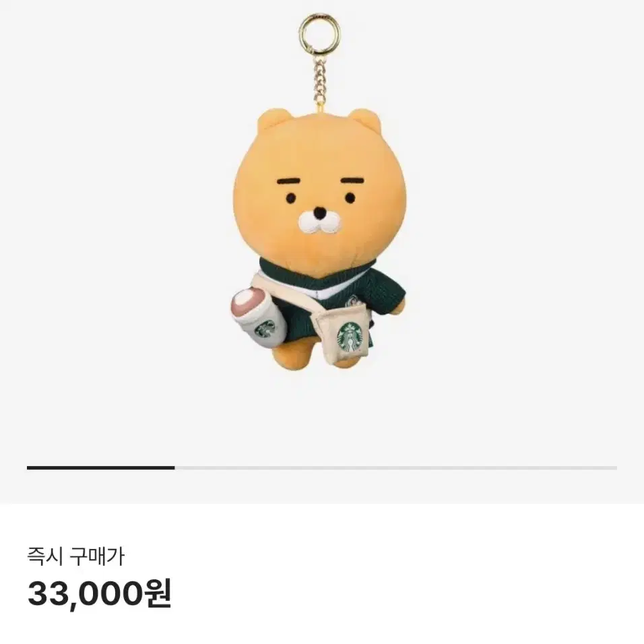This screenshot has height=644, width=644.
Task: Click the 33,000원 instant purchase price
Action: pos(100,593)
